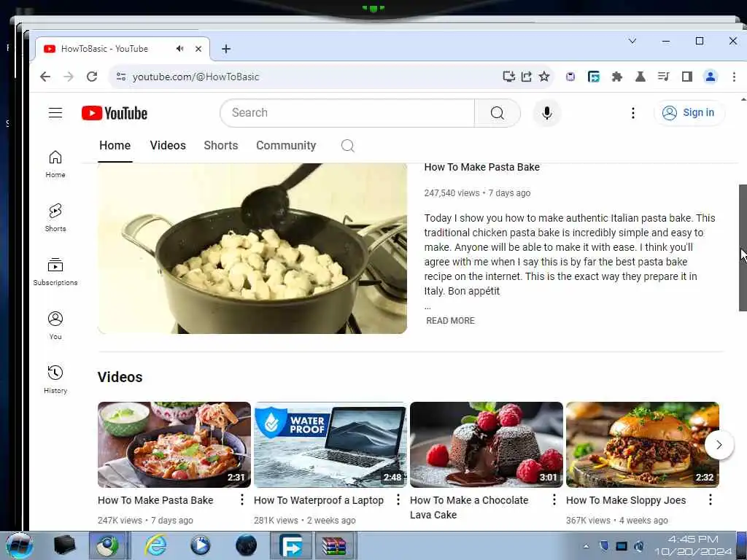Open Windows Media Player from the taskbar

[200, 545]
